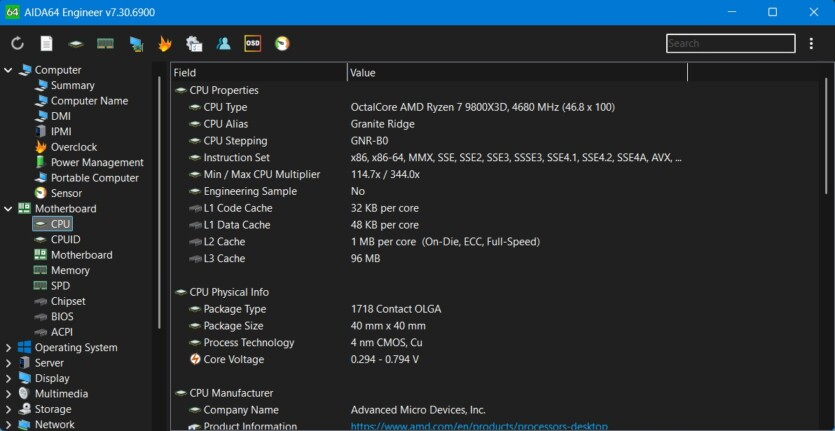Click the details pane vertical scrollbar

point(826,136)
